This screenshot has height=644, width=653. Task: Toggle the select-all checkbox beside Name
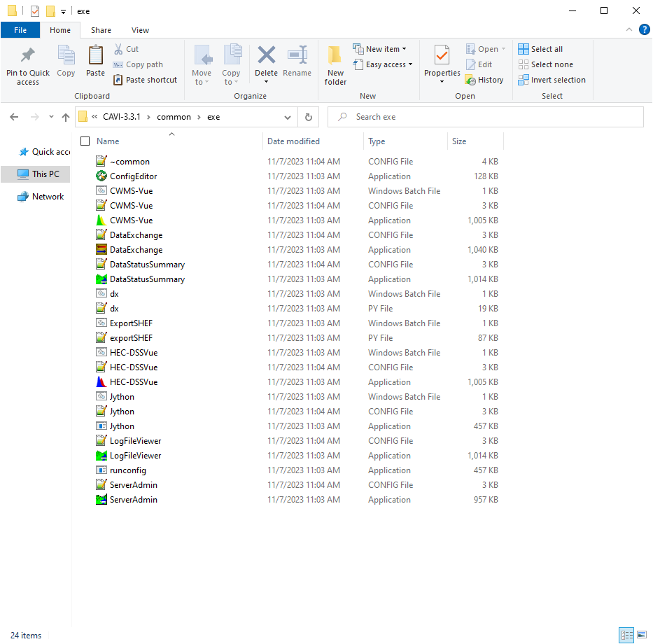tap(85, 141)
